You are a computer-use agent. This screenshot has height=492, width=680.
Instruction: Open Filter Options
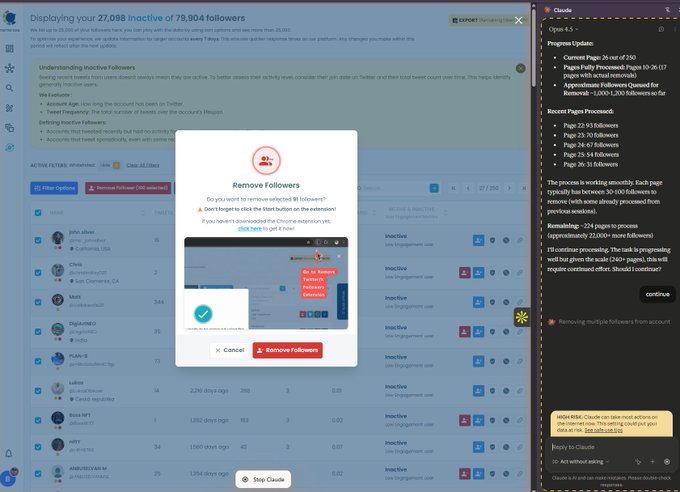(x=54, y=188)
